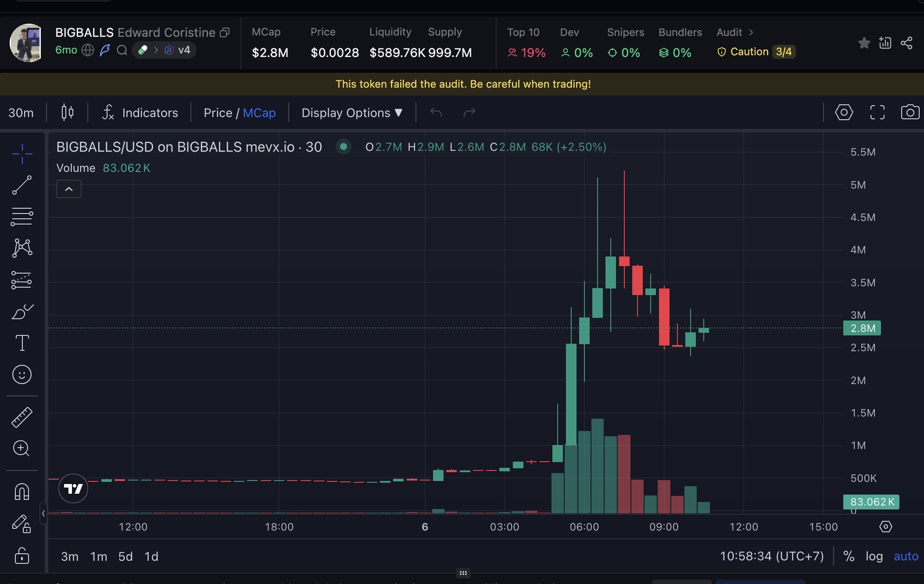Collapse the indicator legend arrow

pos(69,189)
